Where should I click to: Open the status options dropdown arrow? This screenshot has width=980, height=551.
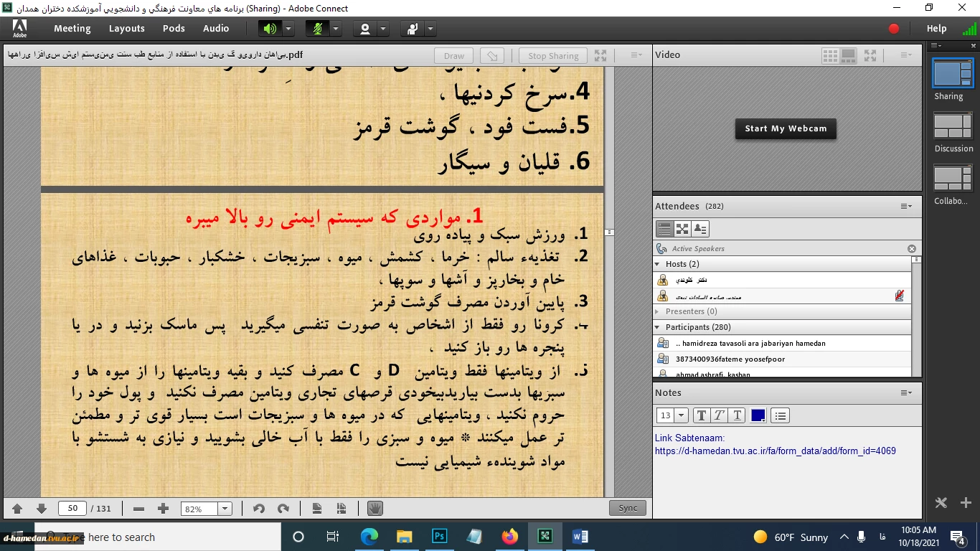(430, 29)
